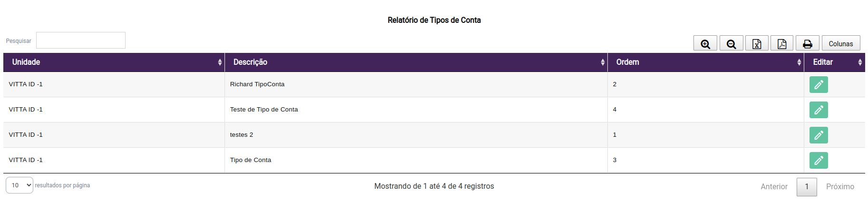The width and height of the screenshot is (868, 204).
Task: Edit the testes 2 row
Action: click(818, 135)
